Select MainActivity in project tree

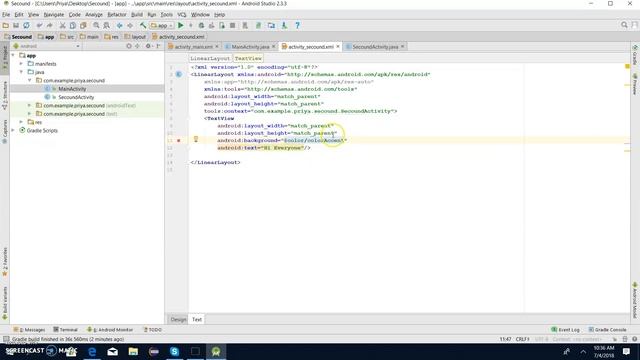pos(72,89)
